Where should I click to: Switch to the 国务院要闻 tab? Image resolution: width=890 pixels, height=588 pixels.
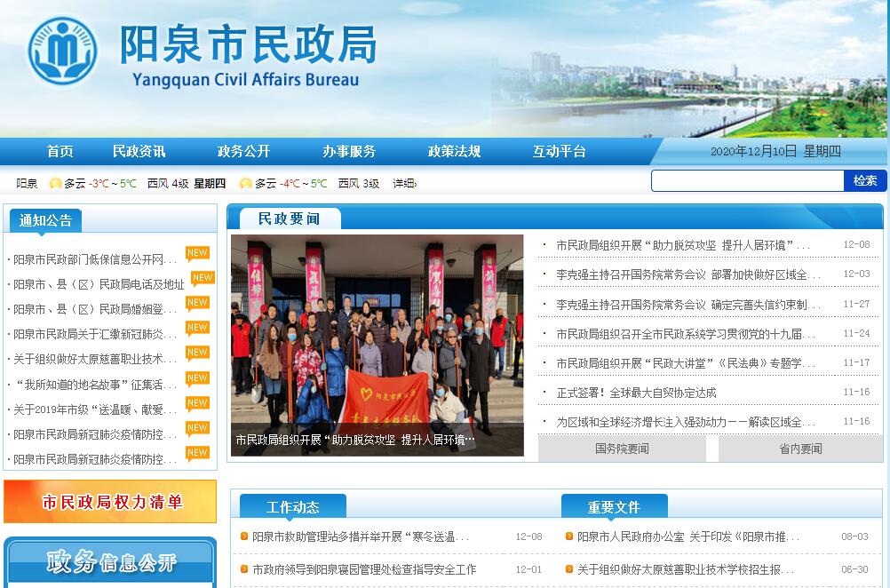point(622,449)
